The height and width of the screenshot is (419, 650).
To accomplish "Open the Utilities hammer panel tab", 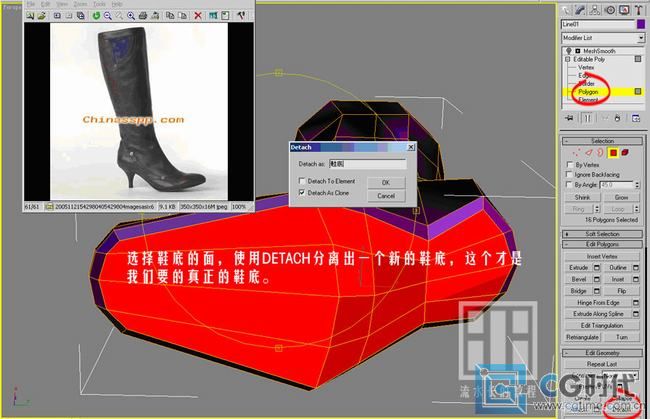I will click(639, 10).
